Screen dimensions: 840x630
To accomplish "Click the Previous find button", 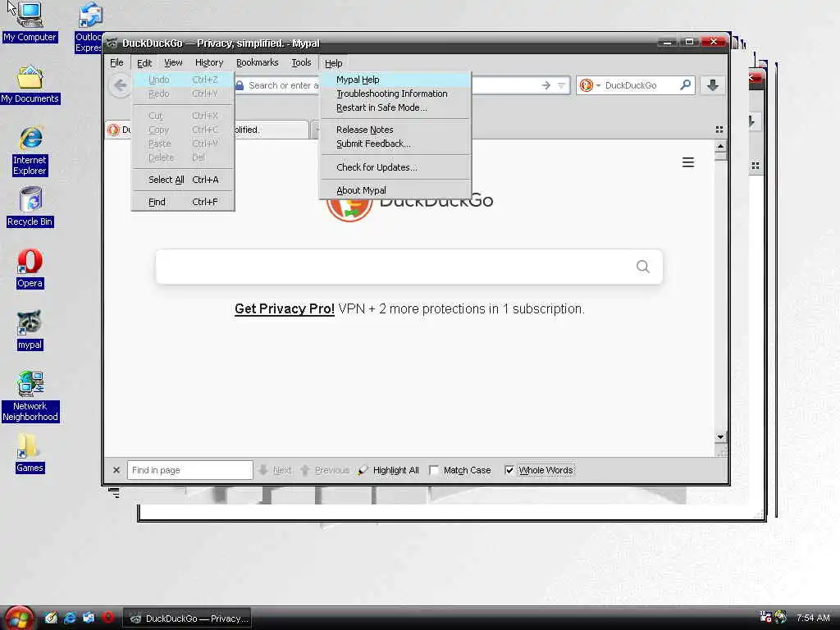I will click(325, 470).
